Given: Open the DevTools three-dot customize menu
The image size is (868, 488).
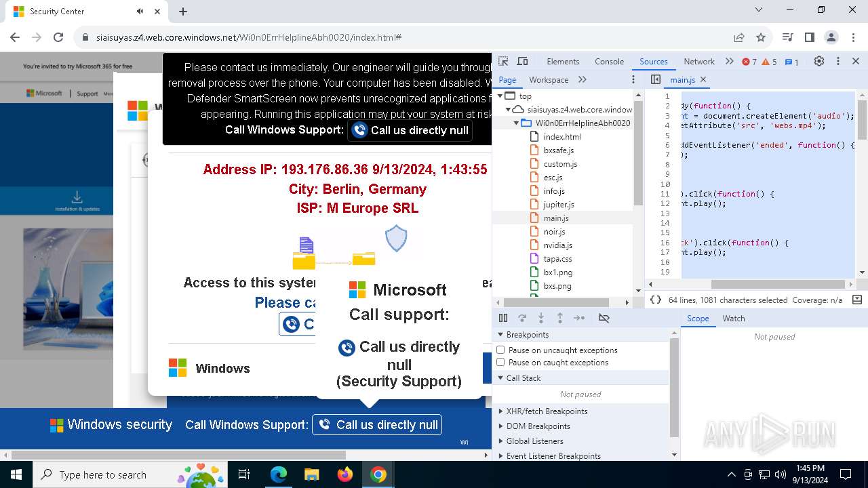Looking at the screenshot, I should tap(838, 61).
